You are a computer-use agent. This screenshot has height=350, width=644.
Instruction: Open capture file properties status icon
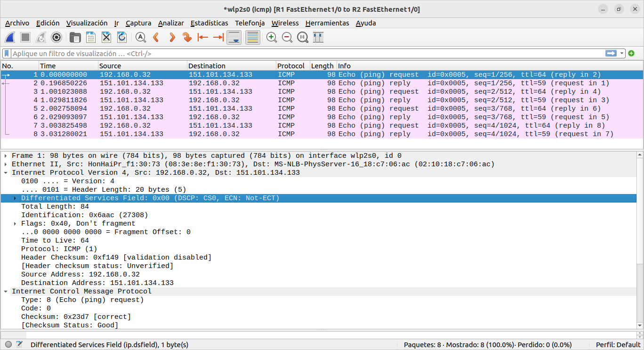(19, 344)
